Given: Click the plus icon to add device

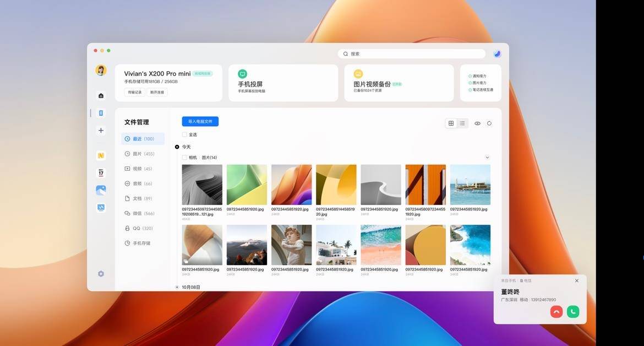Looking at the screenshot, I should [101, 130].
